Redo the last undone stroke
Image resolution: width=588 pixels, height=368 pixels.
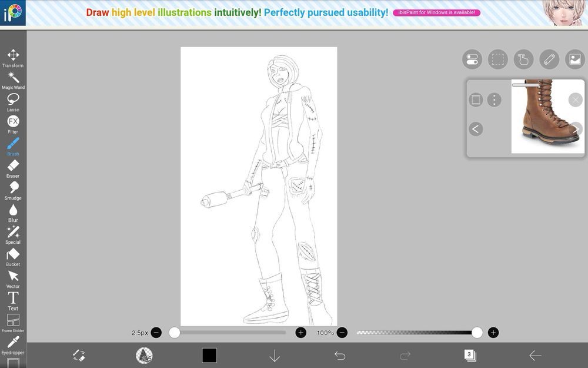[405, 355]
